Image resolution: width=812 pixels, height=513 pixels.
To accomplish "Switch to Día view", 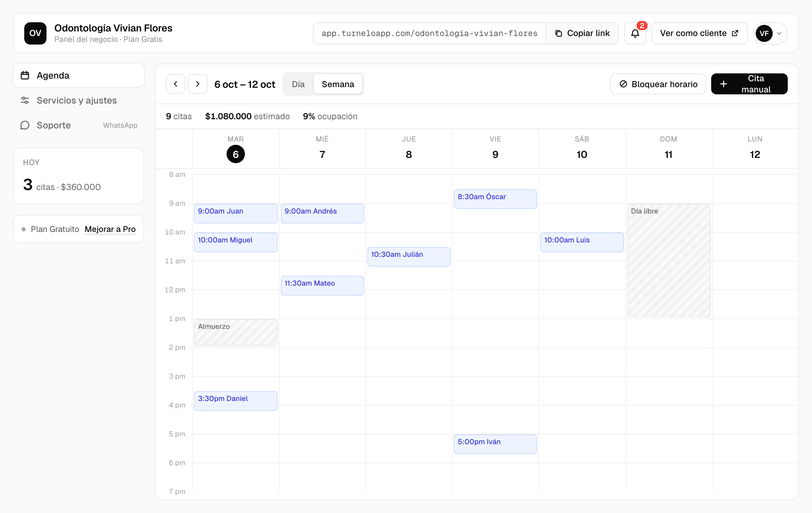I will [298, 84].
